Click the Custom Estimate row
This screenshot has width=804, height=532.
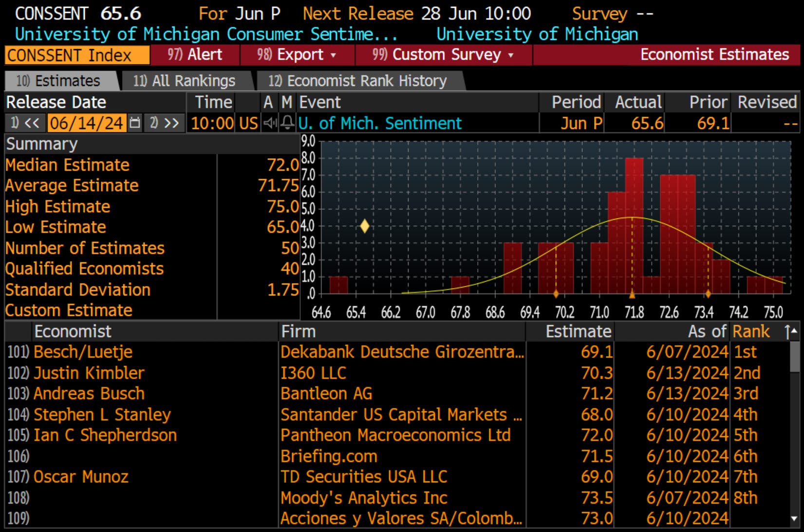tap(152, 311)
